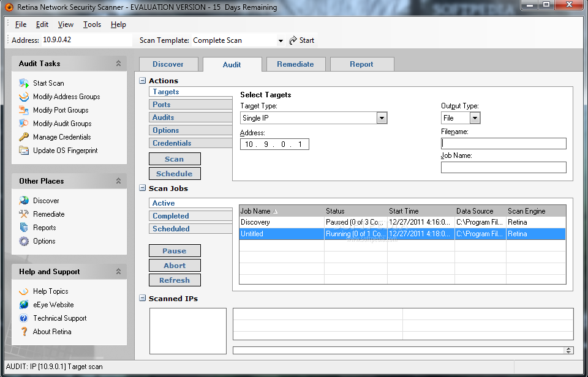Switch to the Discover tab
The height and width of the screenshot is (377, 588).
[168, 64]
